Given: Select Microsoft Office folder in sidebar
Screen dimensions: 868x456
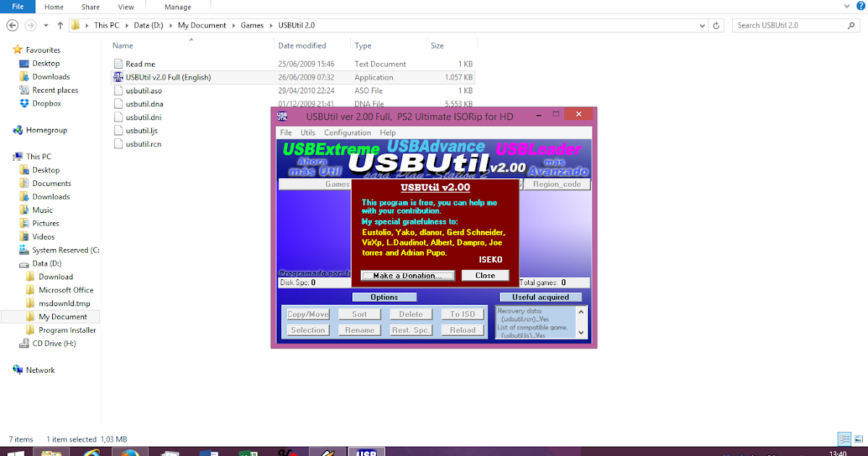Looking at the screenshot, I should point(59,290).
